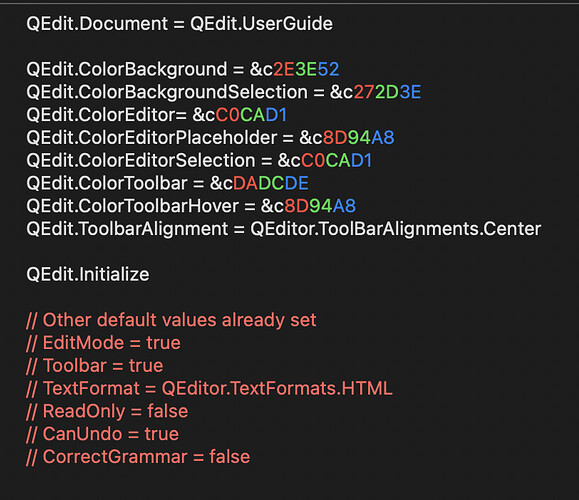Image resolution: width=579 pixels, height=500 pixels.
Task: Click the Toolbar = true comment
Action: (95, 366)
